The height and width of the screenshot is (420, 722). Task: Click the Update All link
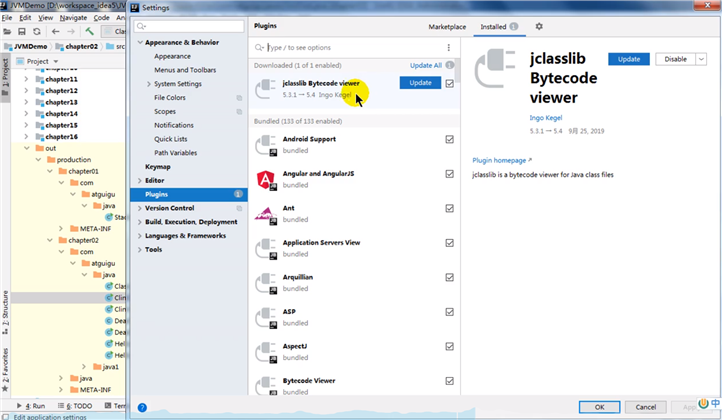pyautogui.click(x=425, y=65)
